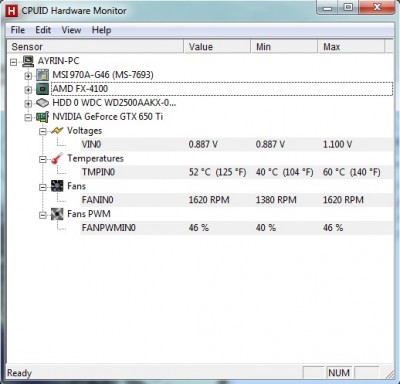Collapse the NVIDIA GeForce GTX 650 Ti node
The width and height of the screenshot is (400, 384).
[28, 117]
